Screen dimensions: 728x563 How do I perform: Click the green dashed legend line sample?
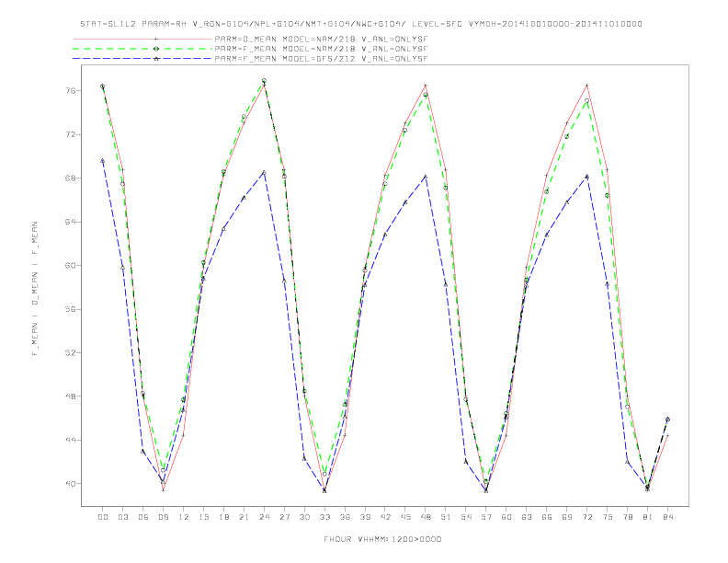coord(142,49)
